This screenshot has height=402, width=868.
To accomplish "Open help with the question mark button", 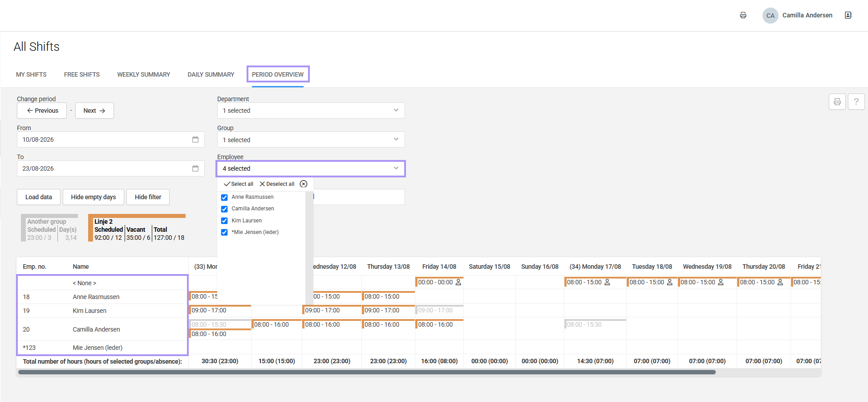I will pyautogui.click(x=856, y=102).
